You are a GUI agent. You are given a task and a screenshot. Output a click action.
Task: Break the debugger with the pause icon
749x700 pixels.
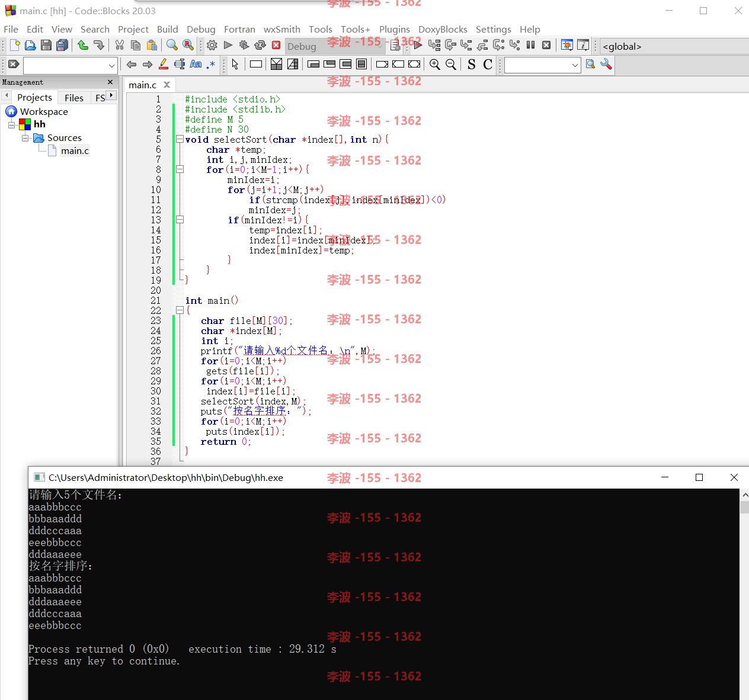(x=531, y=45)
